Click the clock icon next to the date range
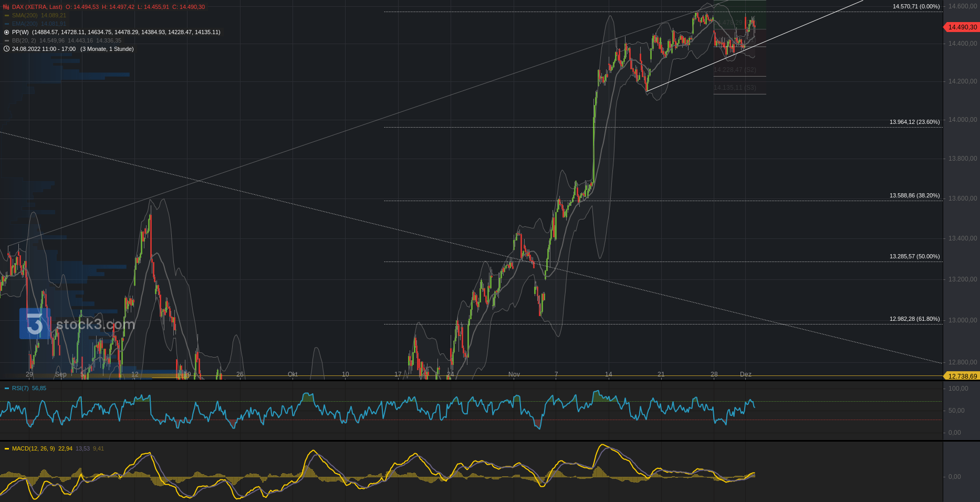The image size is (980, 502). pyautogui.click(x=6, y=49)
